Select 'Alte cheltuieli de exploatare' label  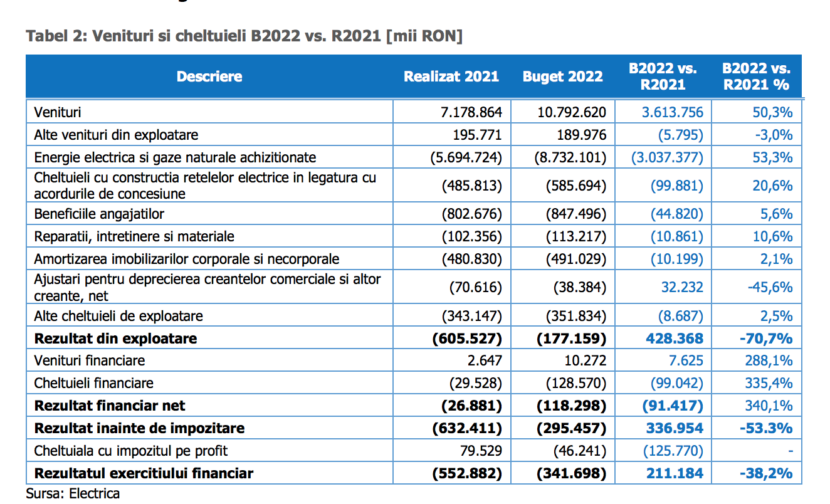[x=118, y=316]
